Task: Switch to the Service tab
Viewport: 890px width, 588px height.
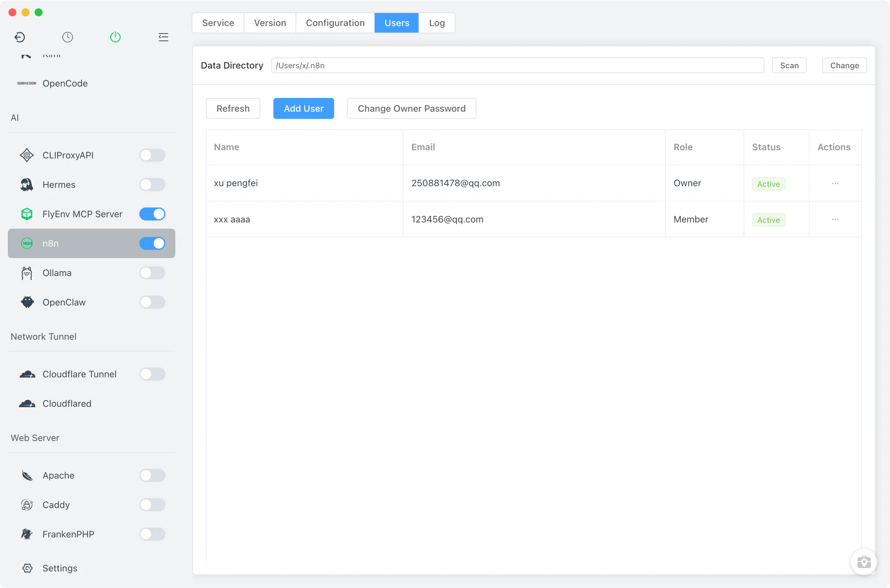Action: (218, 23)
